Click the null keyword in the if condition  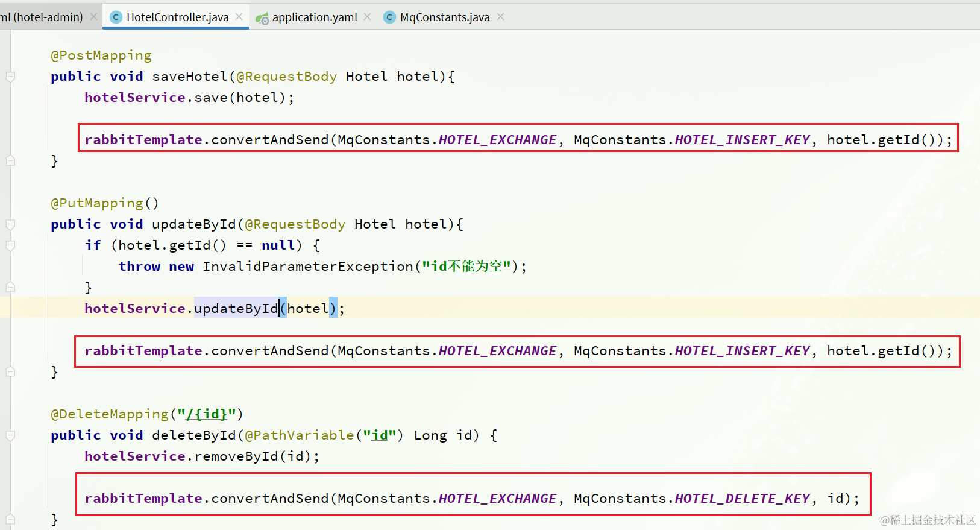(278, 245)
